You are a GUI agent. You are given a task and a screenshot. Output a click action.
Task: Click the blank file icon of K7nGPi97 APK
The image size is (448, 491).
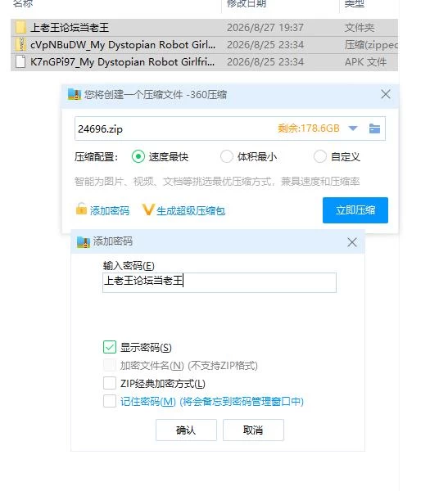tap(20, 61)
